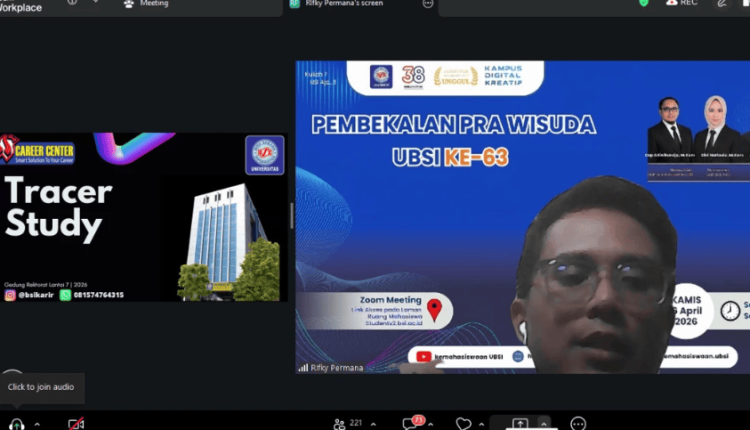
Task: Click the Rifky Permana name label
Action: [337, 368]
